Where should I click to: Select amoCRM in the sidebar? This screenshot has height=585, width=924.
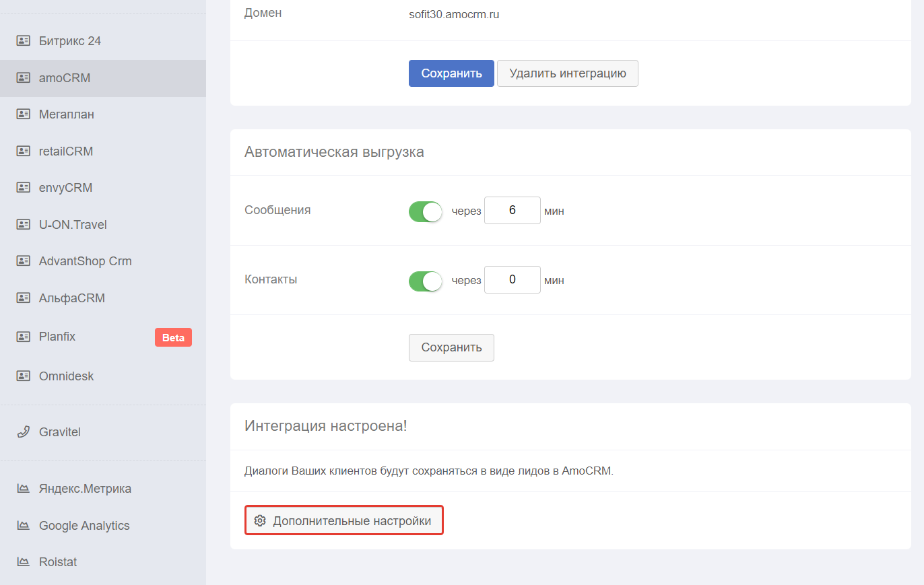pyautogui.click(x=103, y=78)
